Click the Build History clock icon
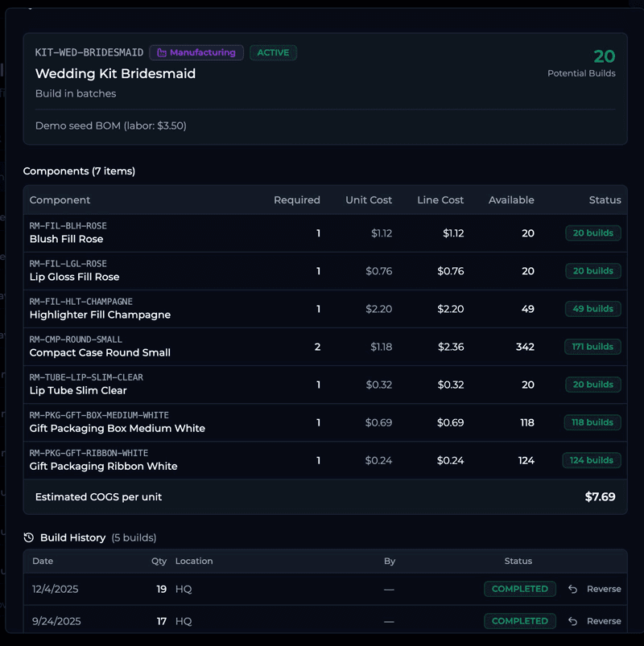644x646 pixels. tap(31, 537)
